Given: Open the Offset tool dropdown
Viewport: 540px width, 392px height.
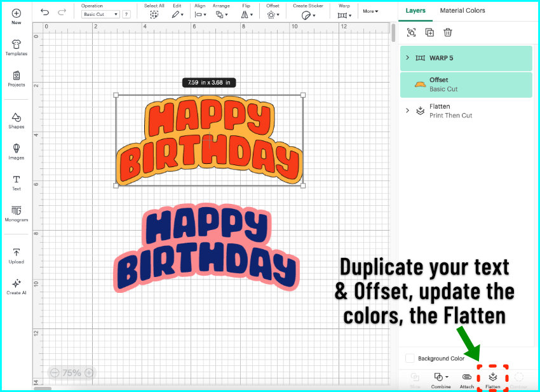Looking at the screenshot, I should tap(273, 15).
